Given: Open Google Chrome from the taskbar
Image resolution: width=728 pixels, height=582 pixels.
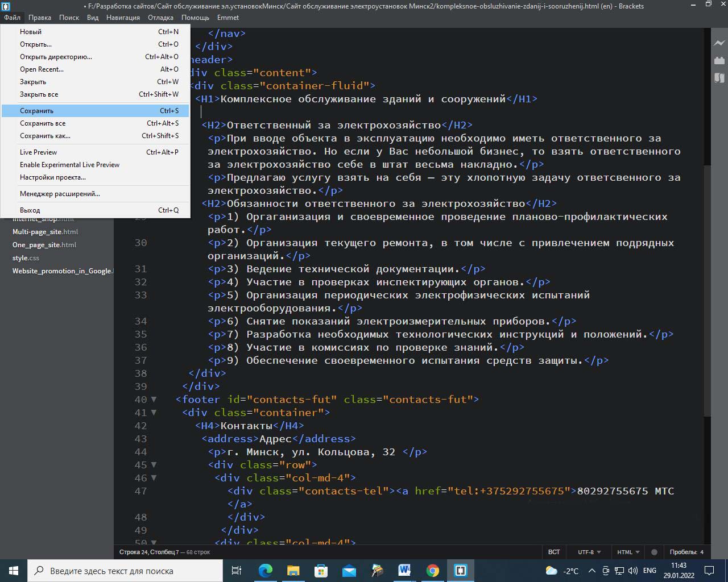Looking at the screenshot, I should [x=433, y=571].
